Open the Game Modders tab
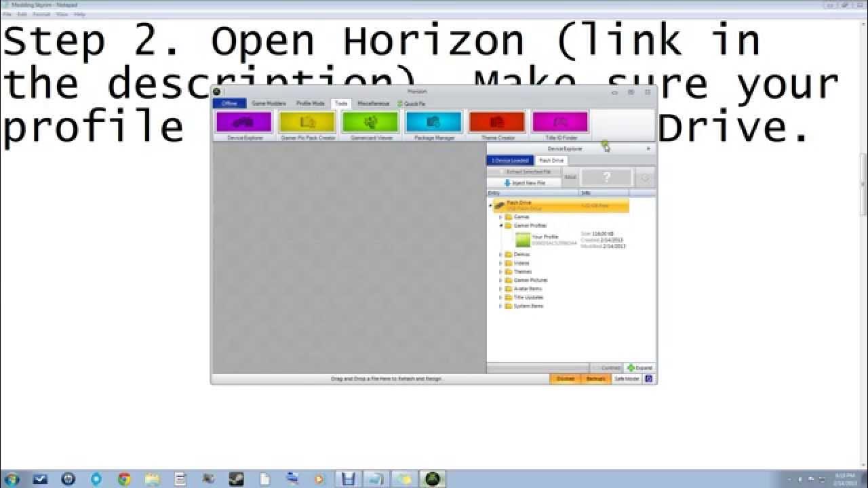The width and height of the screenshot is (868, 488). click(269, 104)
